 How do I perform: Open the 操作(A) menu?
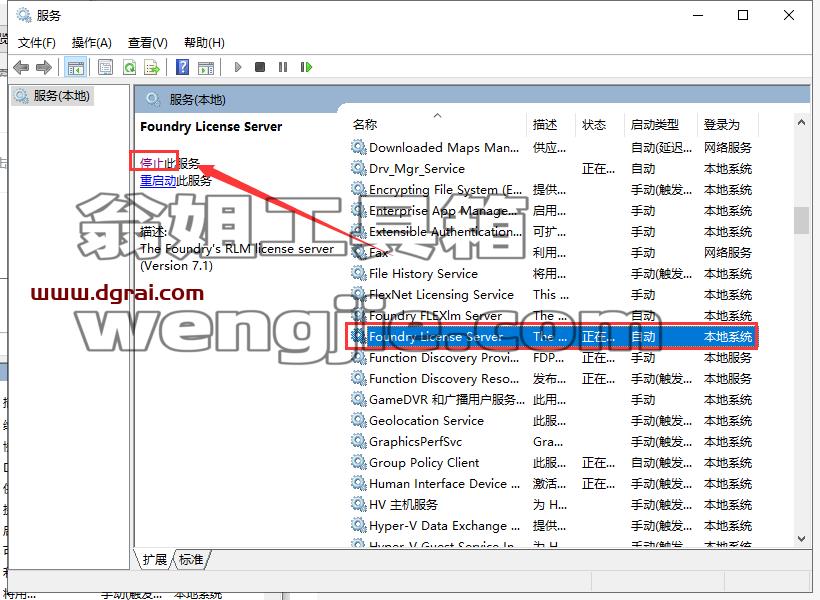(x=92, y=42)
